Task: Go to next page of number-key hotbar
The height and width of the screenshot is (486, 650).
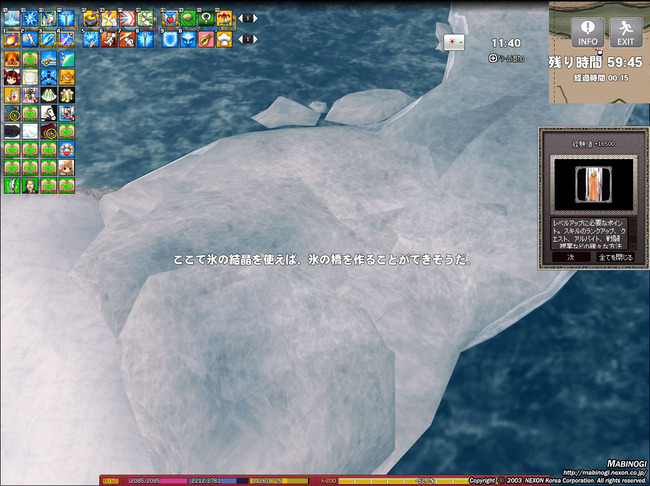Action: [x=255, y=39]
